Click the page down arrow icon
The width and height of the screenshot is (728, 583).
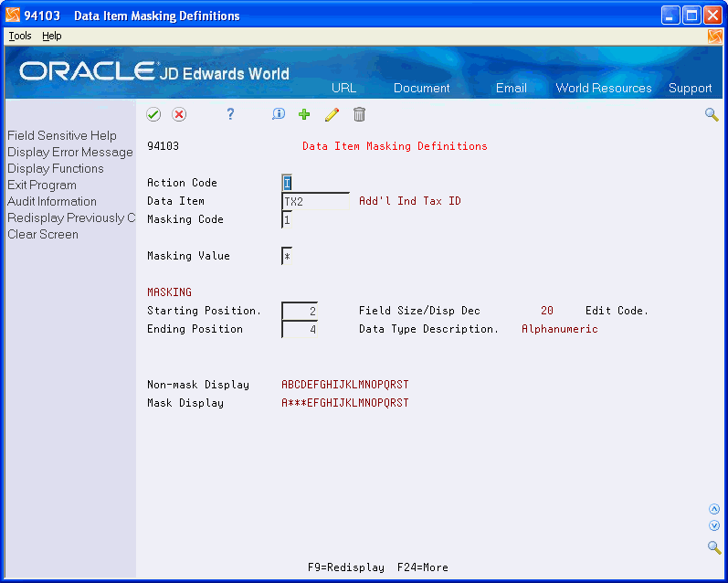click(x=714, y=525)
